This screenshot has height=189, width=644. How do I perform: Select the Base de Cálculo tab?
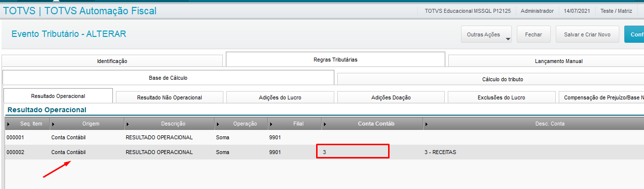coord(168,78)
